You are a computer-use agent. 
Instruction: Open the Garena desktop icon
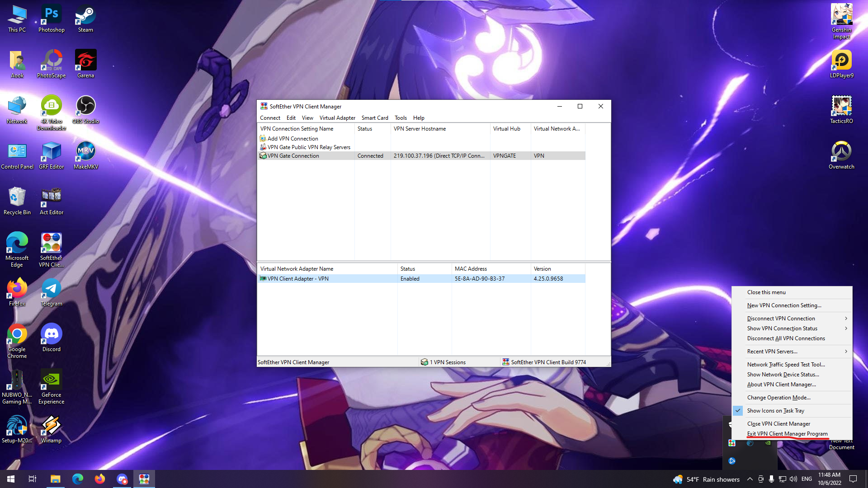[x=85, y=64]
